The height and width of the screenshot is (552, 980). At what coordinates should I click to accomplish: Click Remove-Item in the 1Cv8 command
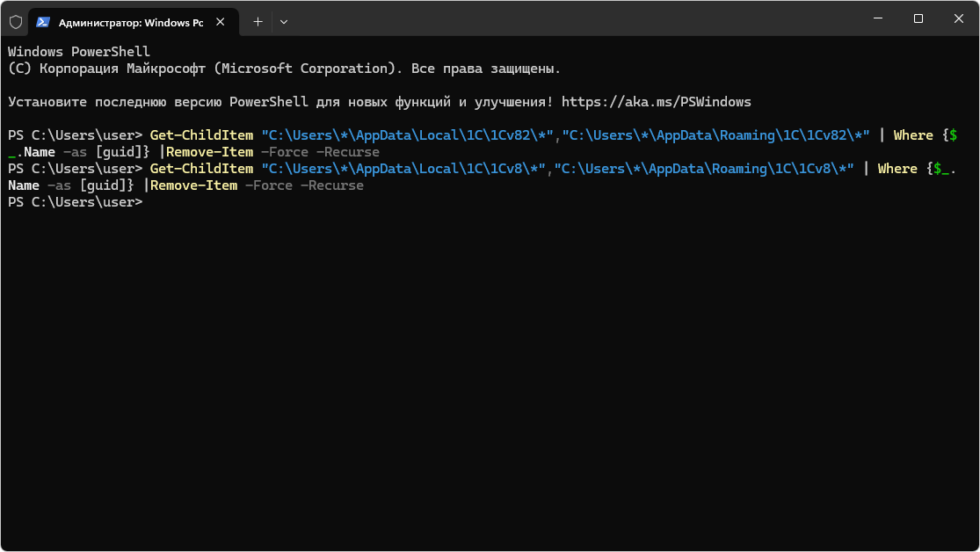[x=193, y=185]
